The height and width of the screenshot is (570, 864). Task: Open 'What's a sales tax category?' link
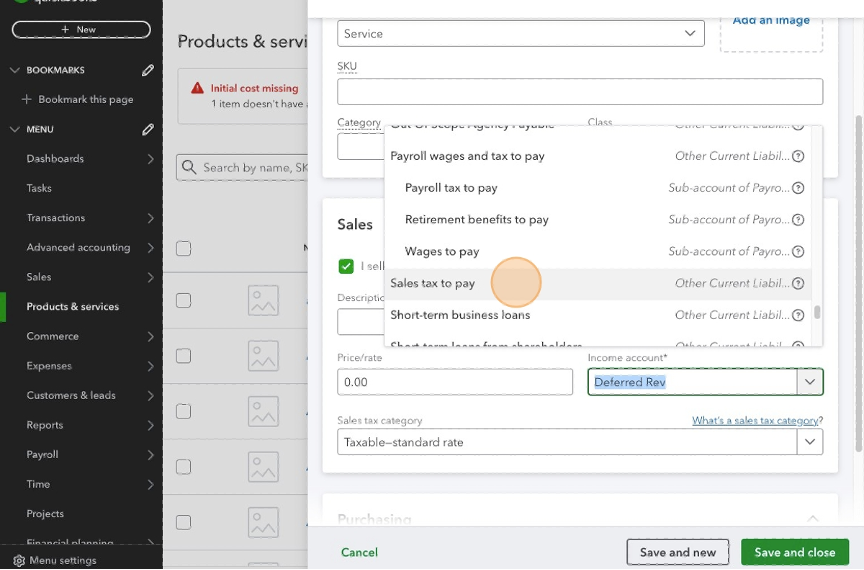757,421
